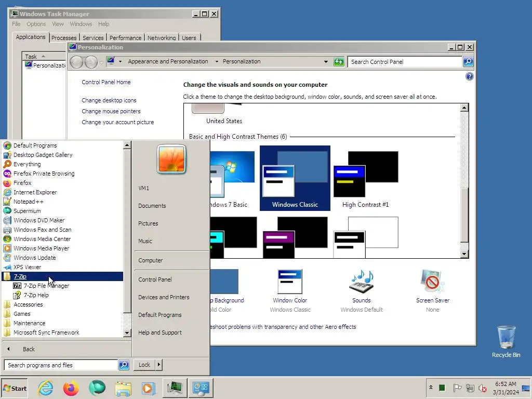This screenshot has height=399, width=532.
Task: Select the Windows Classic theme
Action: click(x=295, y=178)
